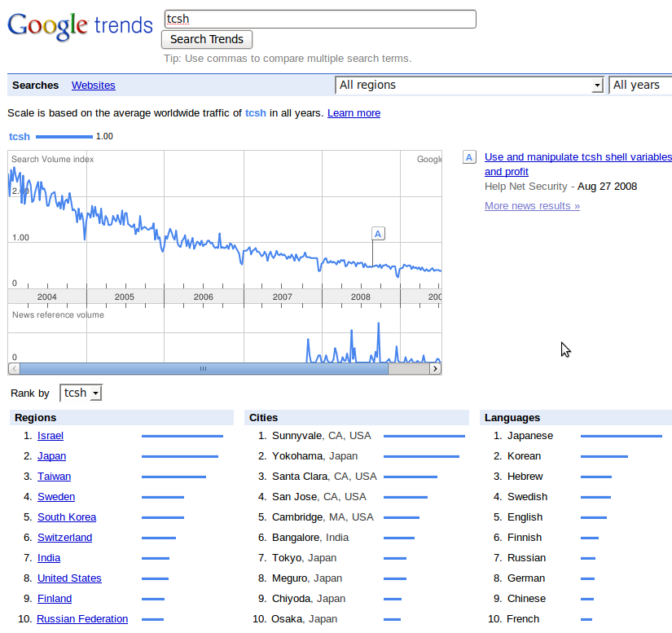672x633 pixels.
Task: Open the All regions dropdown
Action: pyautogui.click(x=469, y=86)
